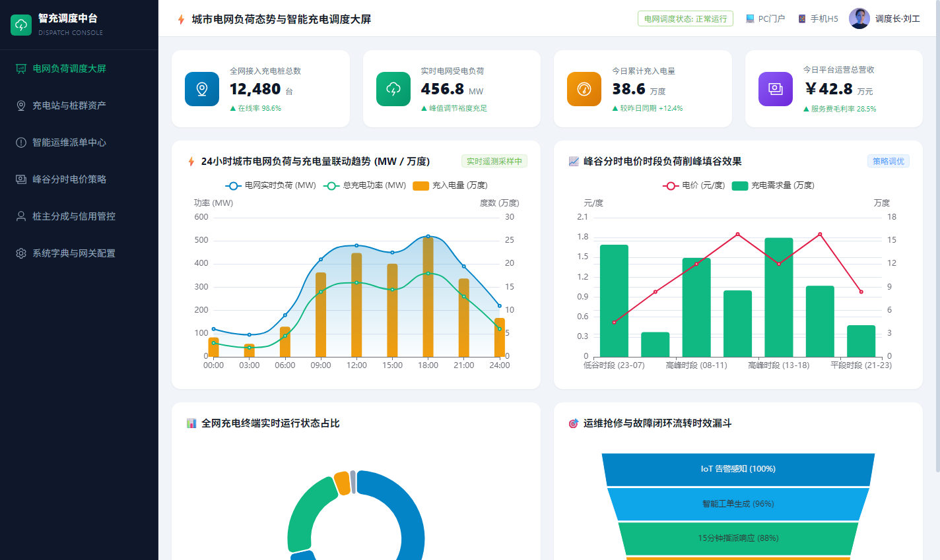
Task: Click the 充电站与桩群资产 location pin icon
Action: pos(21,106)
